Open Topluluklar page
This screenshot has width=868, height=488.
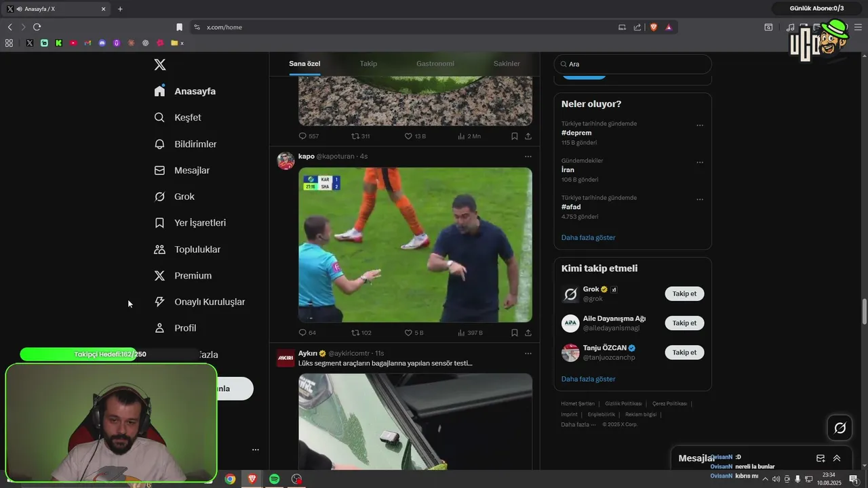[x=186, y=249]
